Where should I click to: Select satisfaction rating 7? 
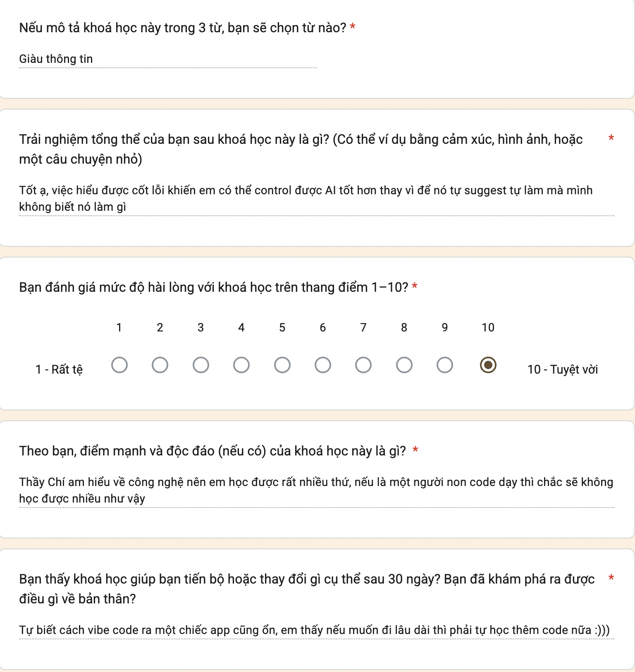tap(363, 365)
